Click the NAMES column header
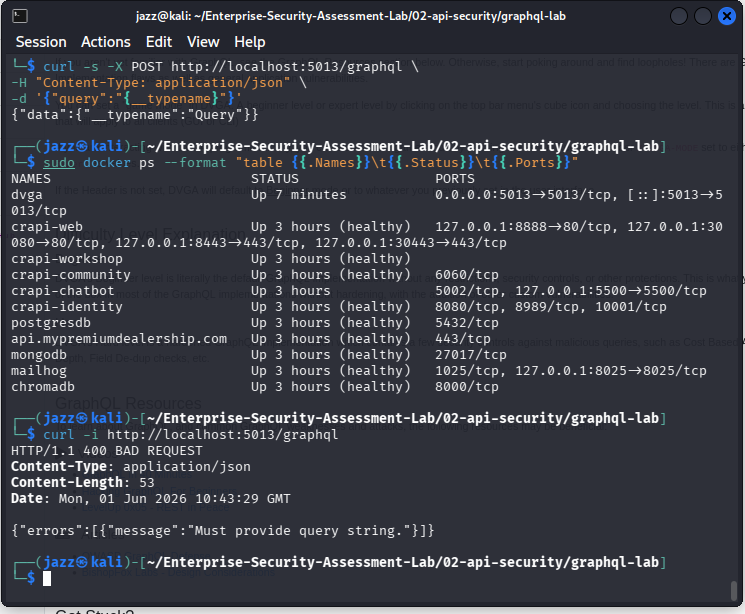Viewport: 745px width, 614px height. click(x=31, y=179)
